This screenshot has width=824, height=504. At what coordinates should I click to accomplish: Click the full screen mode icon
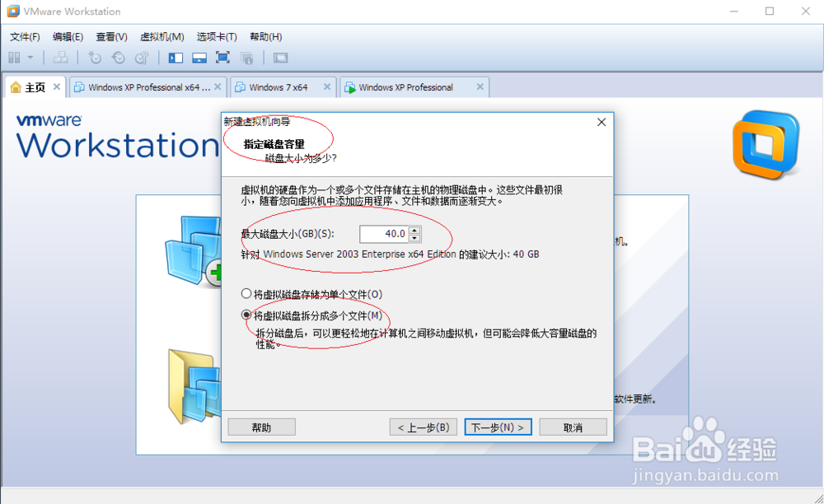tap(222, 58)
